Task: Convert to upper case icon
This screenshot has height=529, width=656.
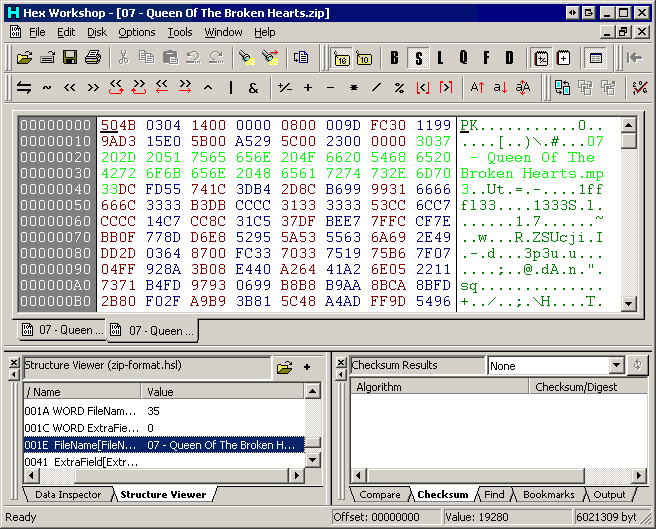Action: [x=477, y=87]
